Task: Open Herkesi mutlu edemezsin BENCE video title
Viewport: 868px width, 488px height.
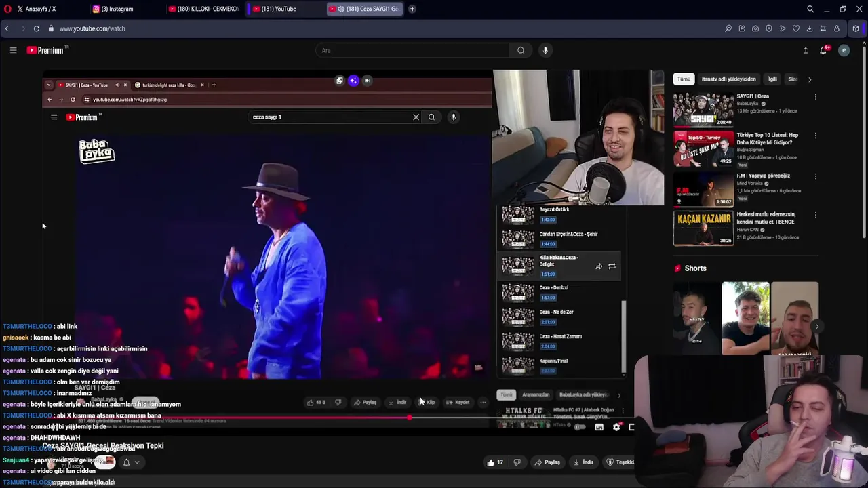Action: click(766, 218)
